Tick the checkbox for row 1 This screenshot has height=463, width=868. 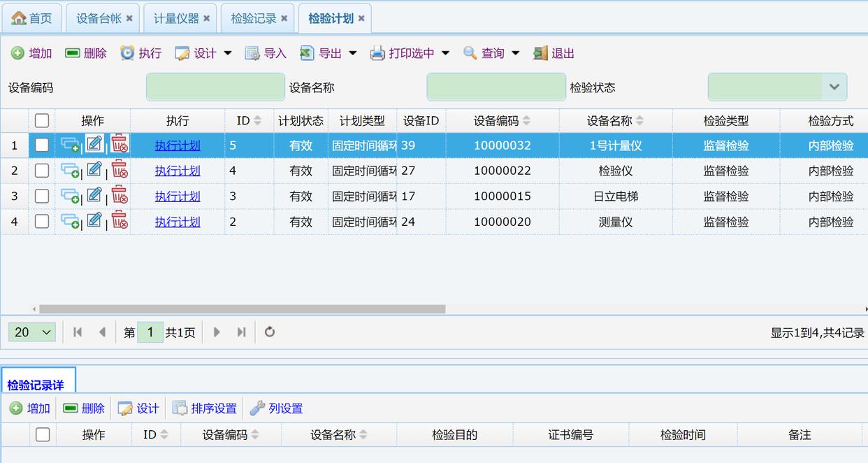tap(42, 145)
